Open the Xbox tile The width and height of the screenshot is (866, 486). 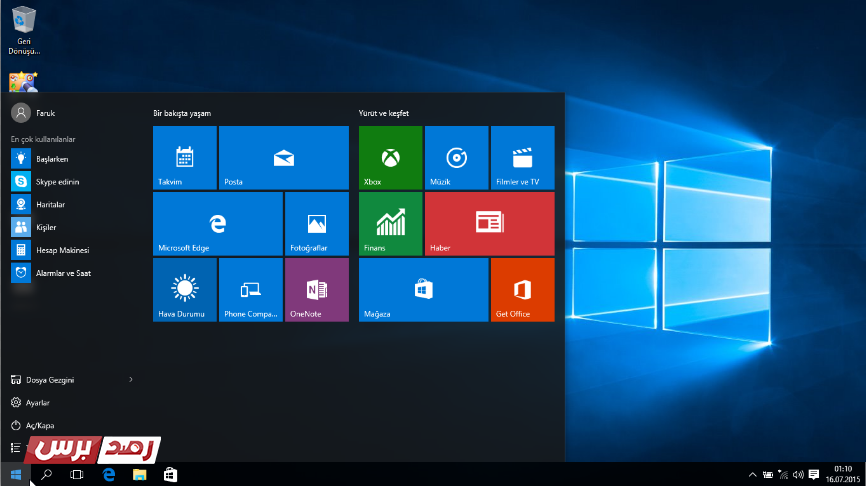(x=390, y=158)
